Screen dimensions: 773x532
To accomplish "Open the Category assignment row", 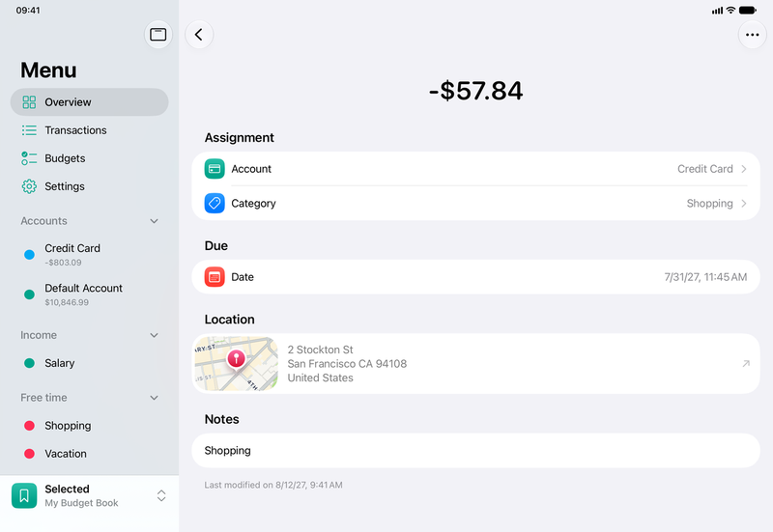I will tap(475, 203).
